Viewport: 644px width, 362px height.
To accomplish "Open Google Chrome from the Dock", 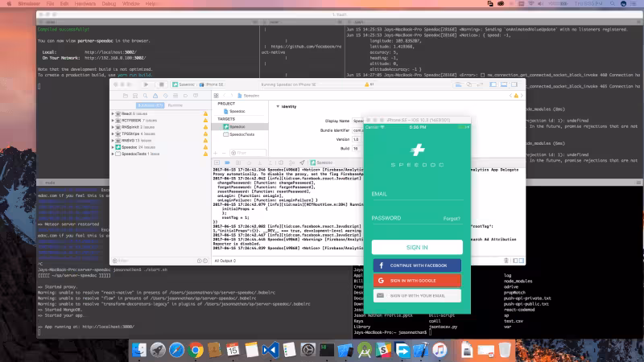I will tap(196, 351).
